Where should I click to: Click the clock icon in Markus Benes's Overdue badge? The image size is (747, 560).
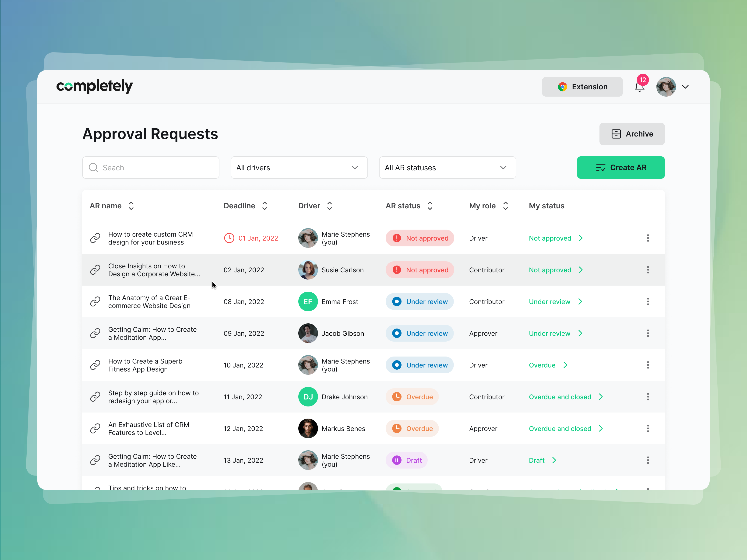pyautogui.click(x=397, y=428)
